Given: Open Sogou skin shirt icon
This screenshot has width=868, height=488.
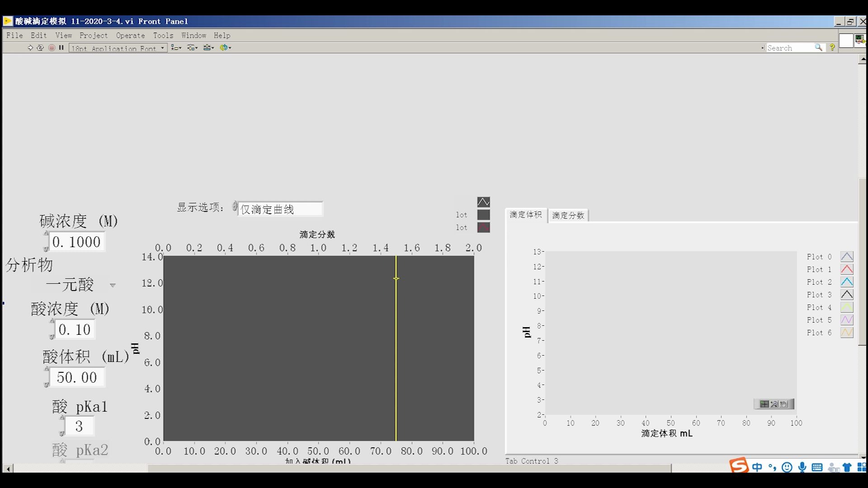Looking at the screenshot, I should [847, 468].
